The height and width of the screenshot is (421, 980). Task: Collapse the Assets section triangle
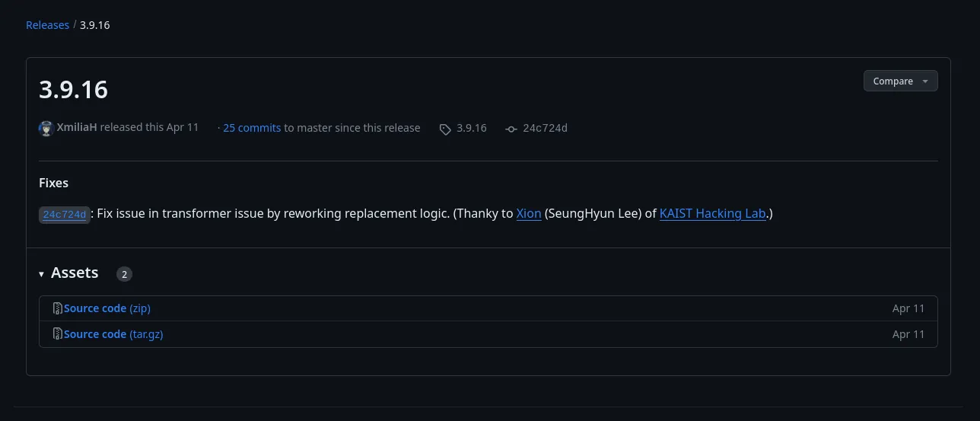click(42, 273)
